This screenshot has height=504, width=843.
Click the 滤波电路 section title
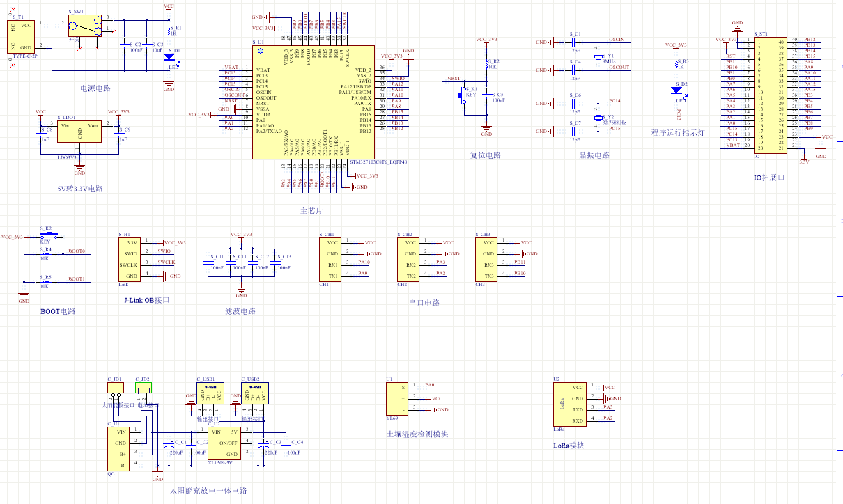pyautogui.click(x=240, y=311)
